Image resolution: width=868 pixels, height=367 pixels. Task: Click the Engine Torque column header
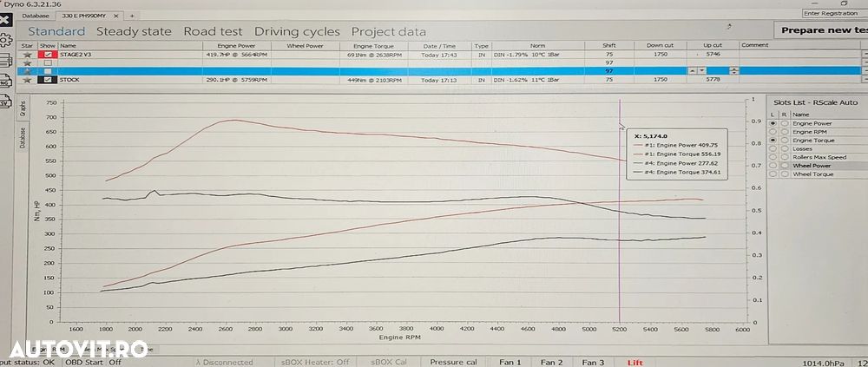tap(373, 46)
